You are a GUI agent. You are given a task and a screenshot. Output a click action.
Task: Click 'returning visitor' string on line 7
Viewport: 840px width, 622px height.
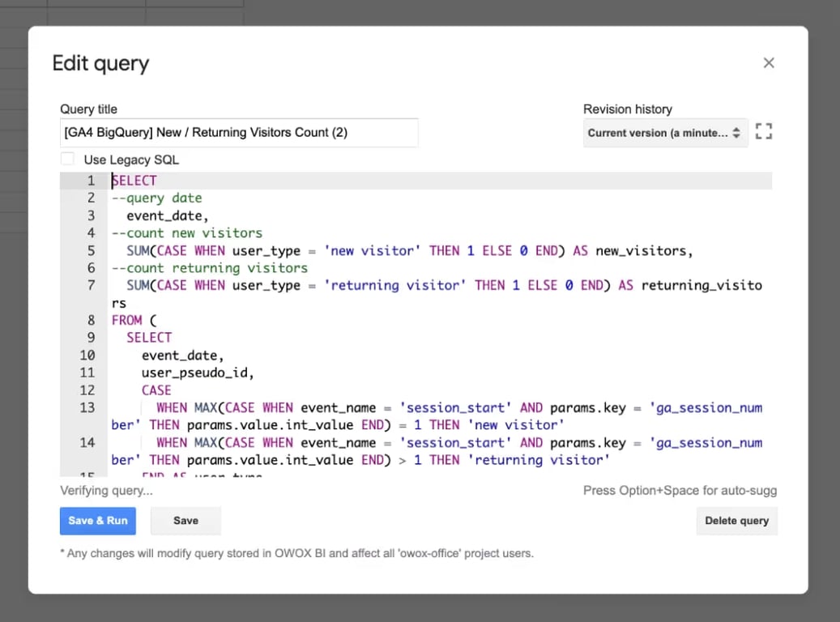point(394,286)
